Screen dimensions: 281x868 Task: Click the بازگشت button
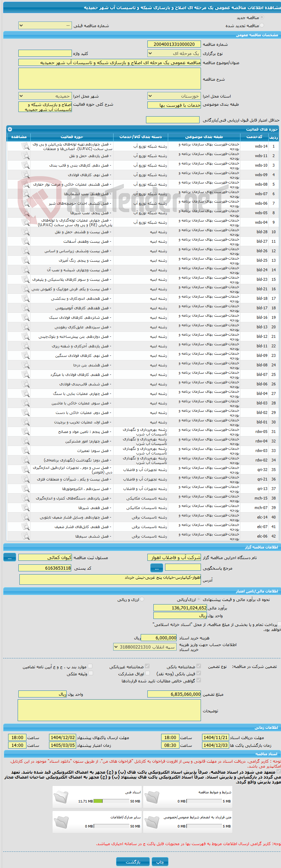(133, 862)
